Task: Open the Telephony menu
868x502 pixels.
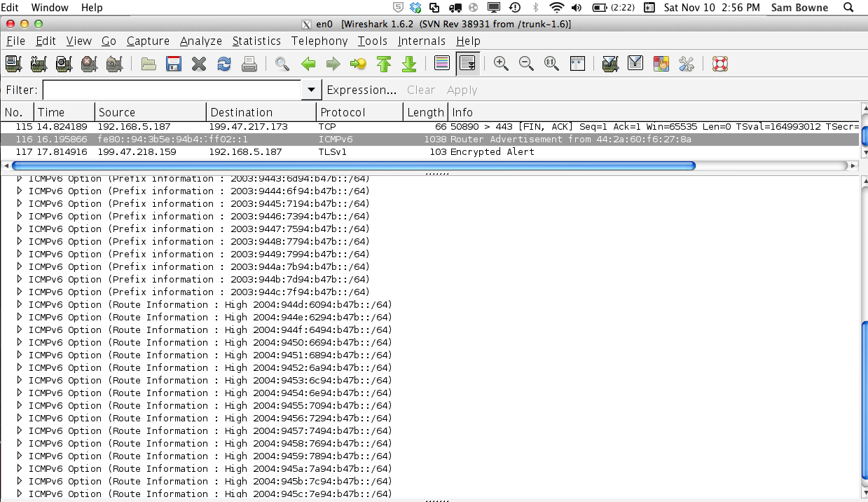Action: tap(319, 41)
